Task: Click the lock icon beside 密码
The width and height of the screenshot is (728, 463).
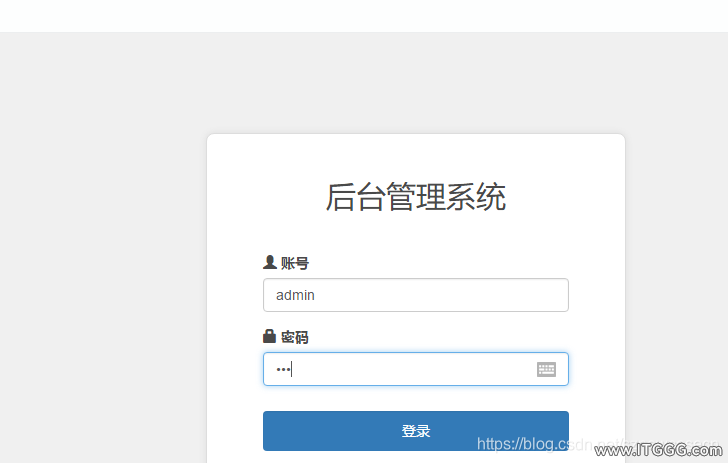Action: (269, 336)
